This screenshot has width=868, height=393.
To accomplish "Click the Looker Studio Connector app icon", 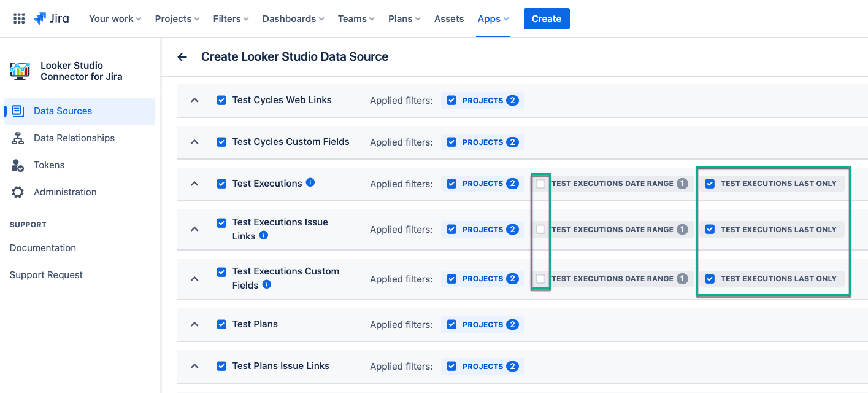I will pyautogui.click(x=20, y=71).
